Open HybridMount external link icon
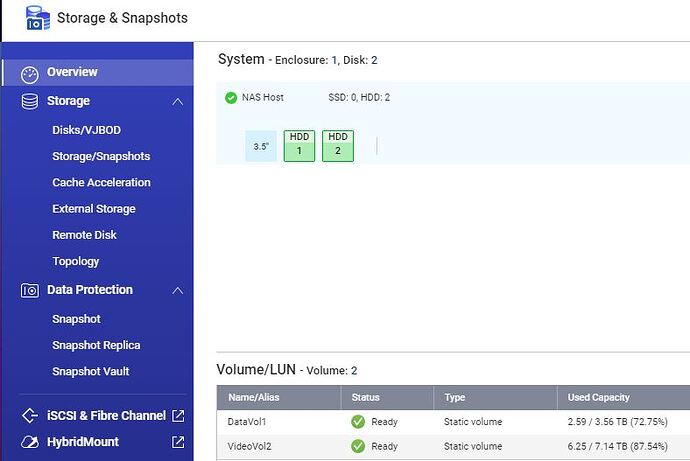The height and width of the screenshot is (461, 690). coord(178,442)
